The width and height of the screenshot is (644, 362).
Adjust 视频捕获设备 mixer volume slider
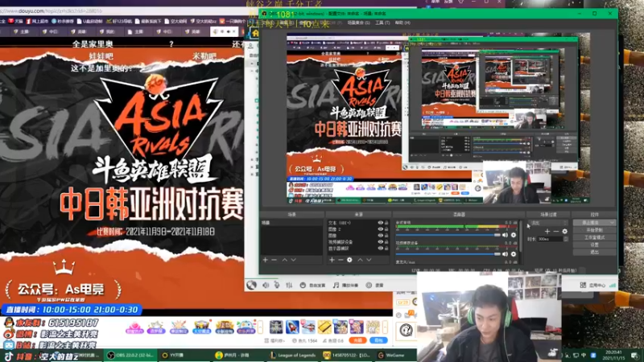point(448,254)
